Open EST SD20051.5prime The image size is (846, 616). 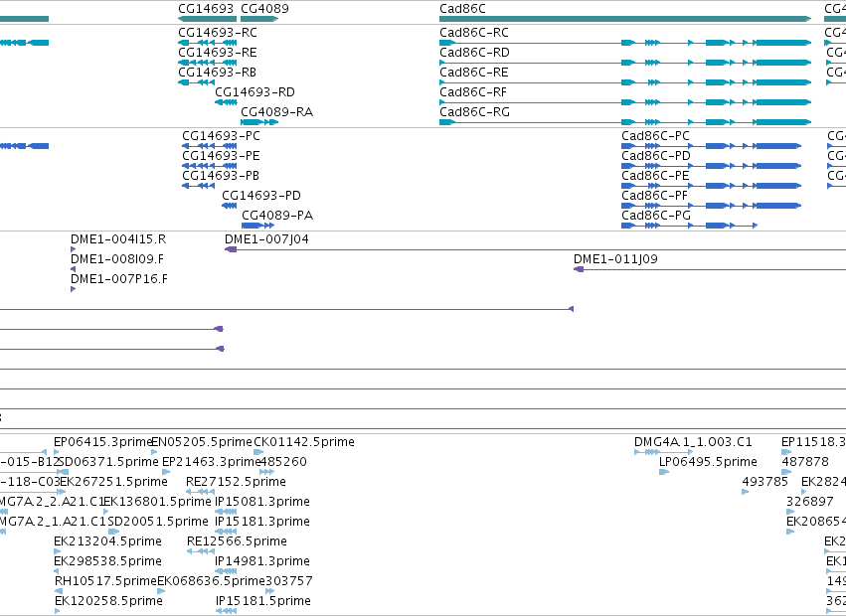click(x=158, y=522)
